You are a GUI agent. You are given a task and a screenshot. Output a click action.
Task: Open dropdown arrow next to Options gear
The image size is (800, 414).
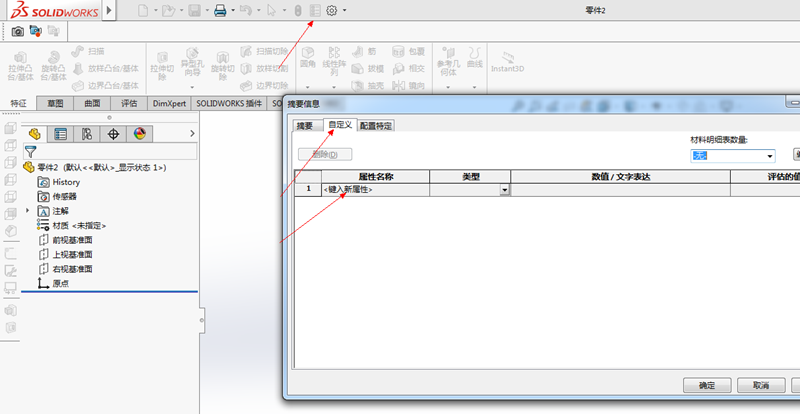click(345, 10)
